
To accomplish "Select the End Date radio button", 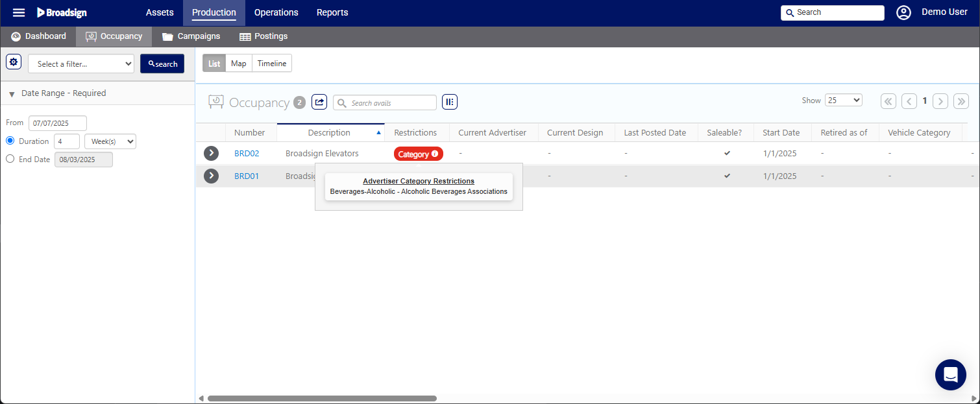I will (10, 159).
